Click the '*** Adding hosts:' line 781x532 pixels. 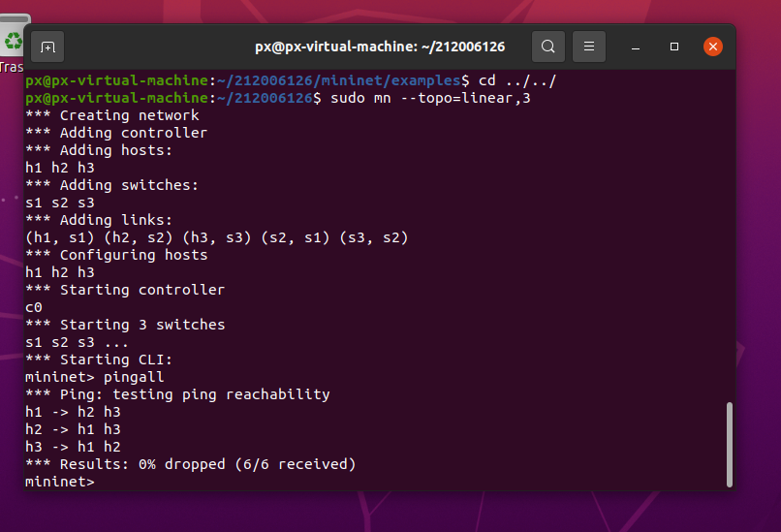tap(99, 150)
